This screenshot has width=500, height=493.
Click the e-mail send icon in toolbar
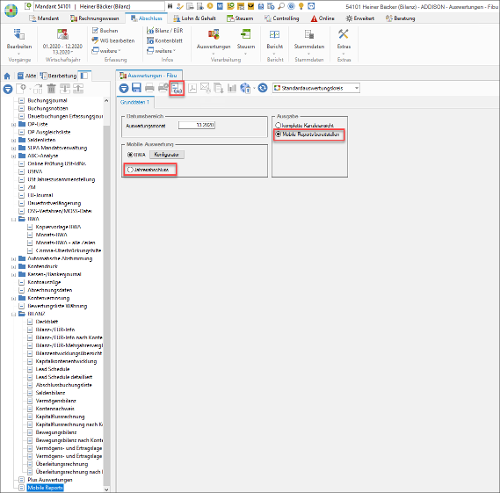[x=205, y=88]
